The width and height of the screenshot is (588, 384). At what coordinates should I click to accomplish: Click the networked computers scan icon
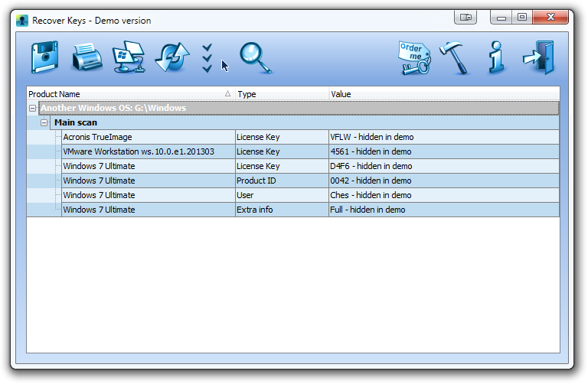pyautogui.click(x=129, y=57)
